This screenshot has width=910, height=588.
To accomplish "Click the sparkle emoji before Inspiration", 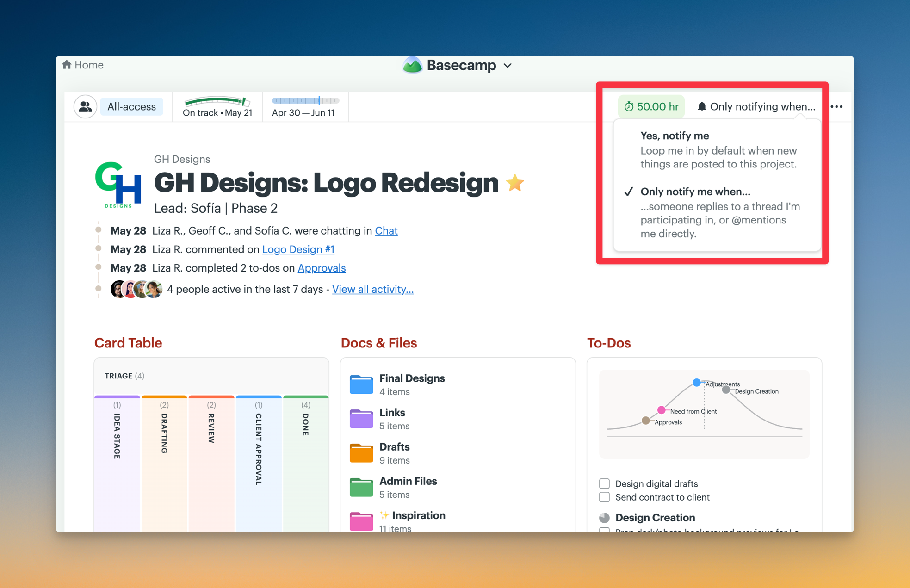I will pyautogui.click(x=384, y=515).
